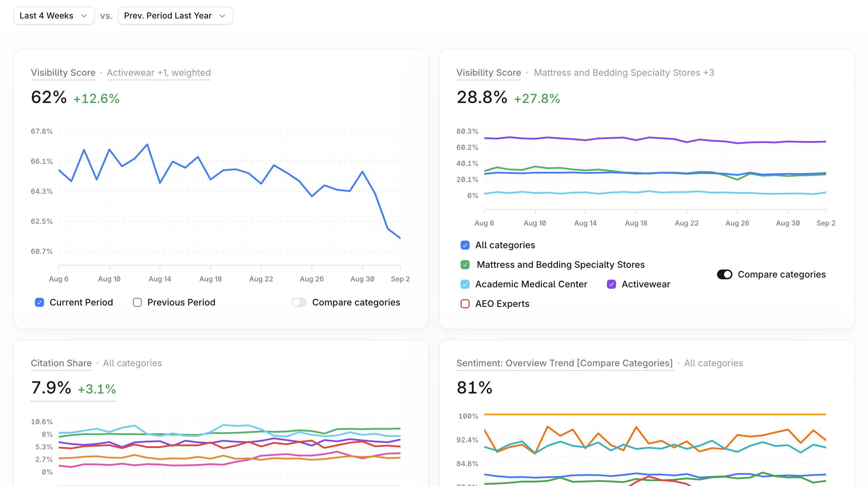Image resolution: width=868 pixels, height=486 pixels.
Task: Uncheck the purple Activewear checkbox
Action: (612, 284)
